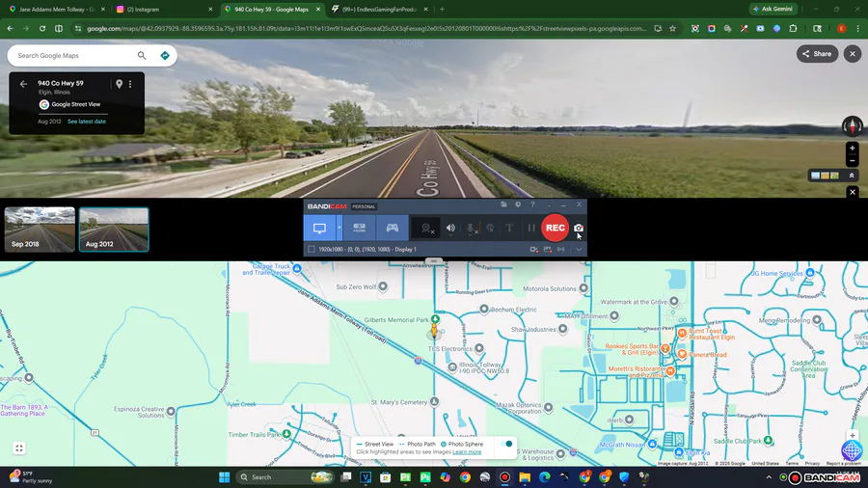This screenshot has height=488, width=868.
Task: Go back from 940 Co Hwy 59
Action: coord(23,84)
